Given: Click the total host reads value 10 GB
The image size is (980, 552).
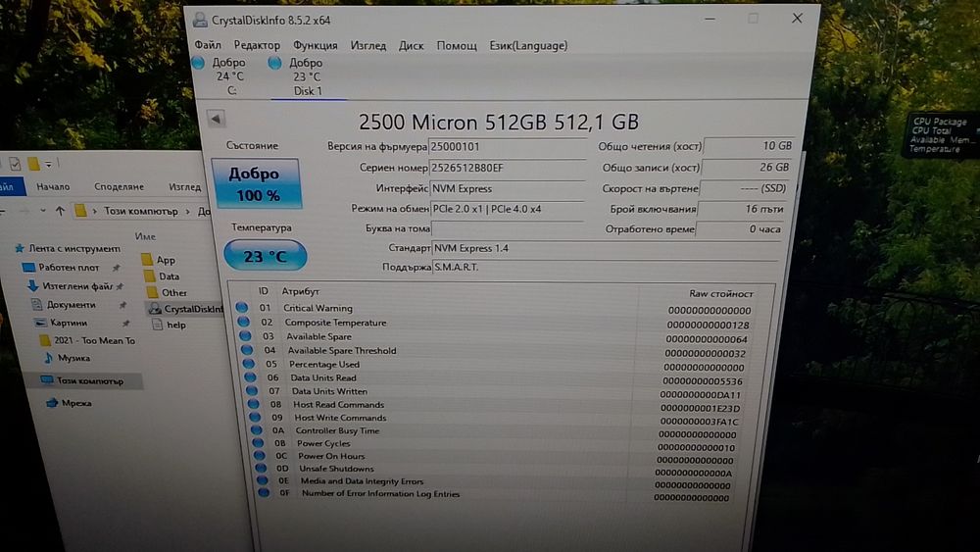Looking at the screenshot, I should point(749,146).
